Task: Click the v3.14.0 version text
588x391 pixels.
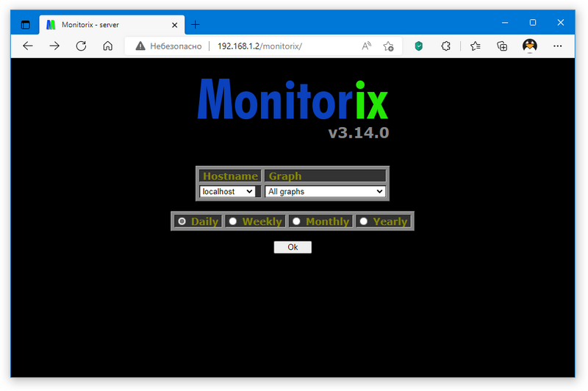Action: pos(359,133)
